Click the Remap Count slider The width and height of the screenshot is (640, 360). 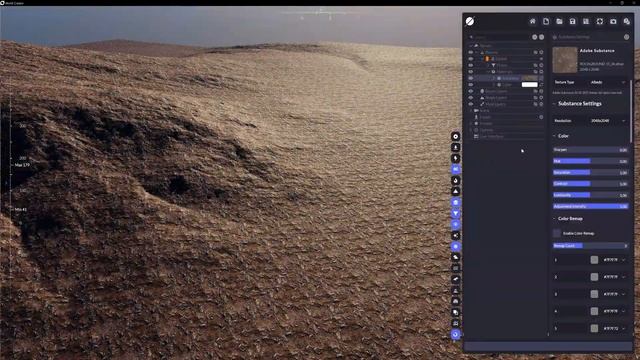tap(590, 246)
